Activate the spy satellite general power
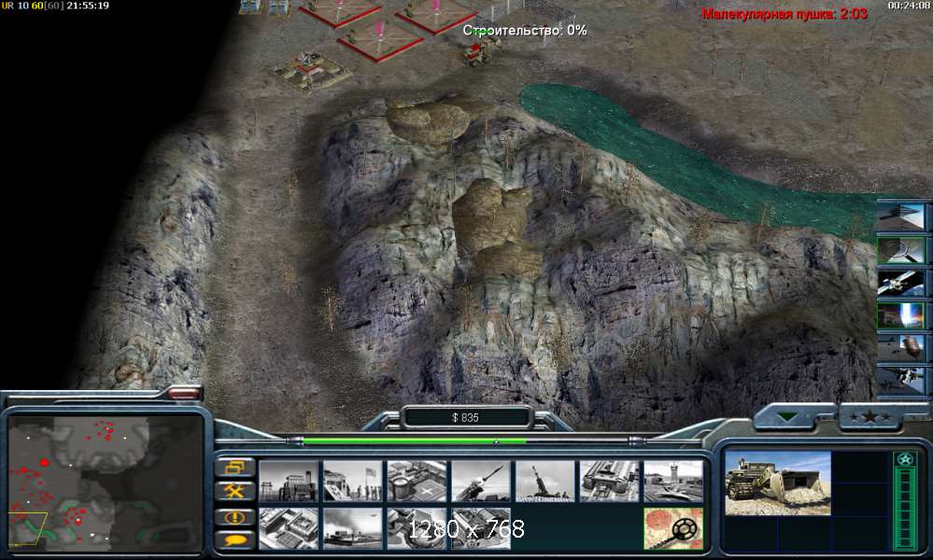Image resolution: width=933 pixels, height=560 pixels. pyautogui.click(x=901, y=283)
